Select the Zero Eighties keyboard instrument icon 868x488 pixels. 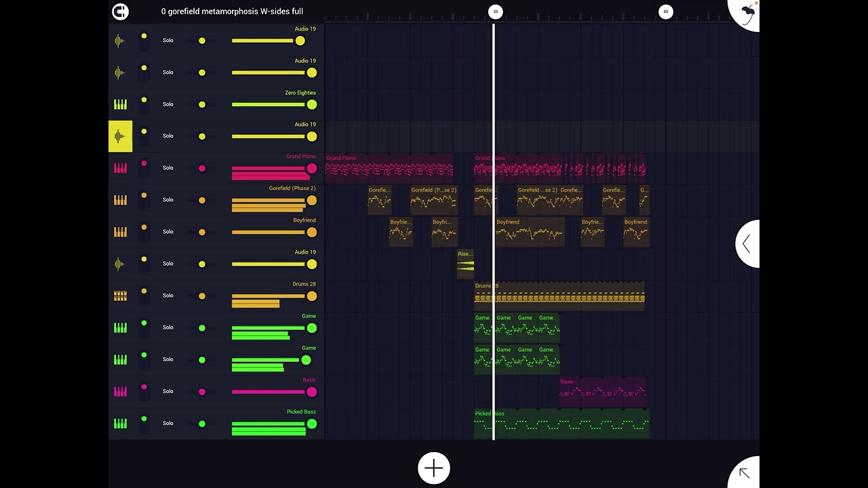[120, 104]
